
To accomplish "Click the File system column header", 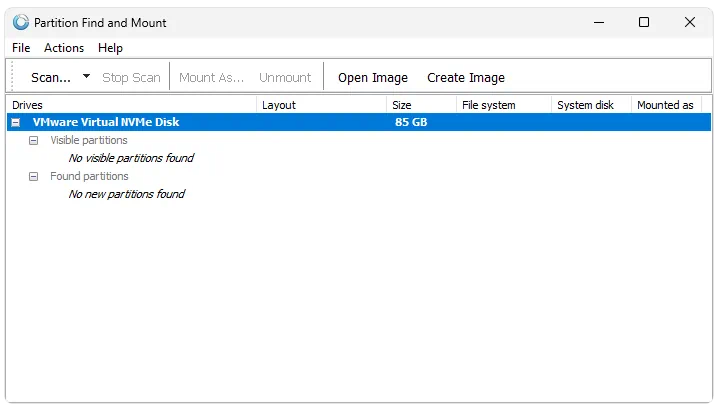I will click(503, 105).
